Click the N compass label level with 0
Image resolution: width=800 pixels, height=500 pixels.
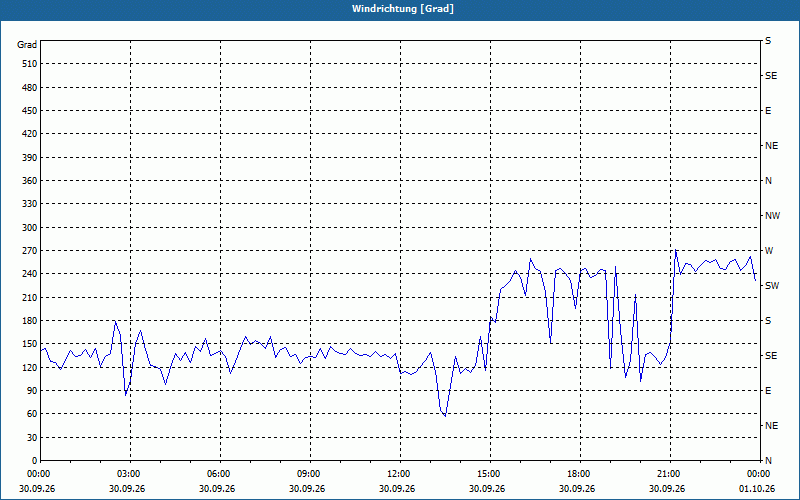coord(768,461)
